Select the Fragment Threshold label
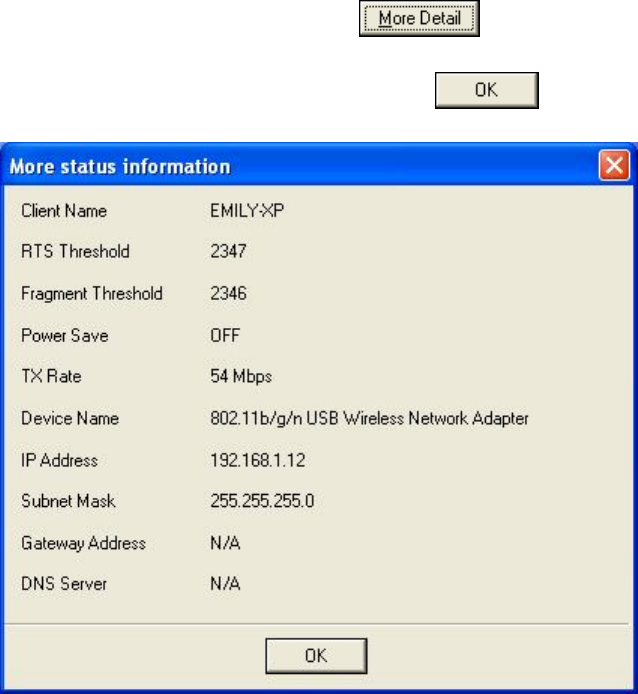The image size is (638, 694). pos(91,293)
